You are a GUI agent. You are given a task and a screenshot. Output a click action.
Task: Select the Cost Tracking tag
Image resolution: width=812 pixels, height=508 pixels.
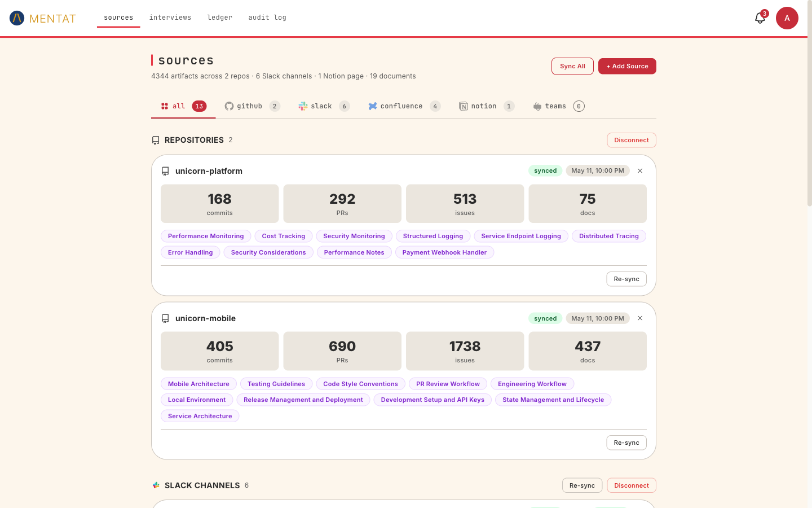coord(284,236)
